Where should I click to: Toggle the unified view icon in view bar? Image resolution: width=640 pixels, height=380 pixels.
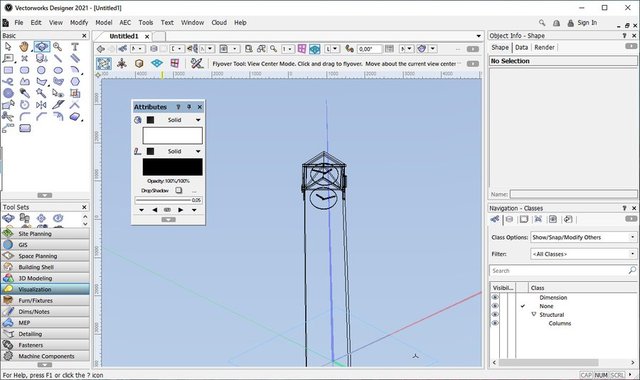[x=315, y=49]
